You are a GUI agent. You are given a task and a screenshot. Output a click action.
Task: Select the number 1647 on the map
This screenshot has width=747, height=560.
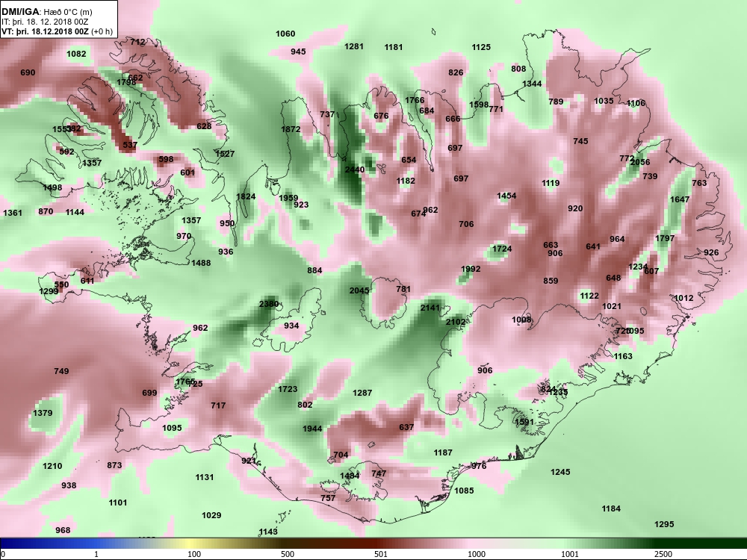[679, 199]
